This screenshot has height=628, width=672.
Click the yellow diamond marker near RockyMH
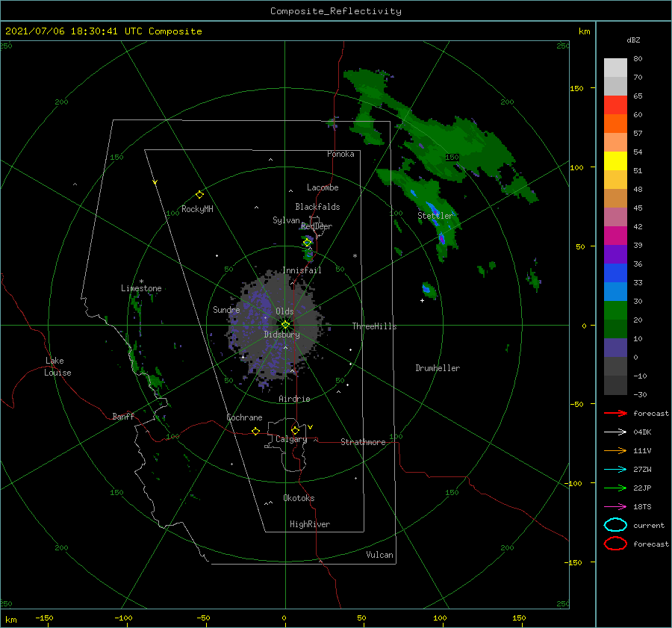coord(199,195)
